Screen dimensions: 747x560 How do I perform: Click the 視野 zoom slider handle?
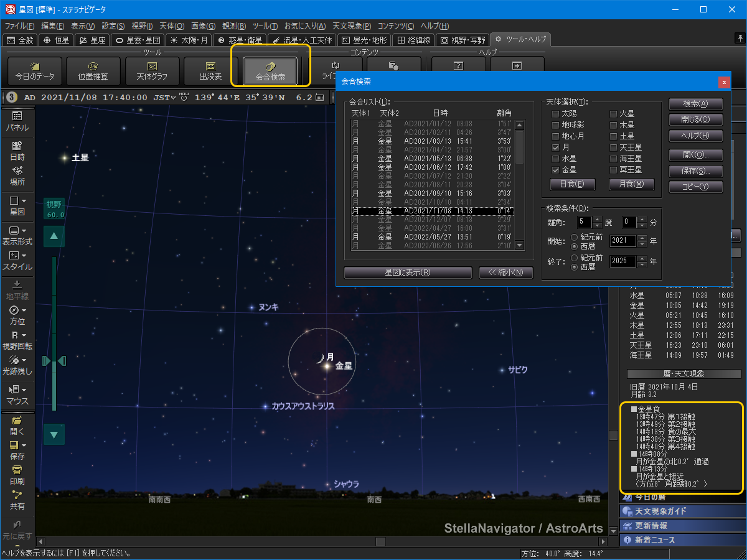pos(54,361)
